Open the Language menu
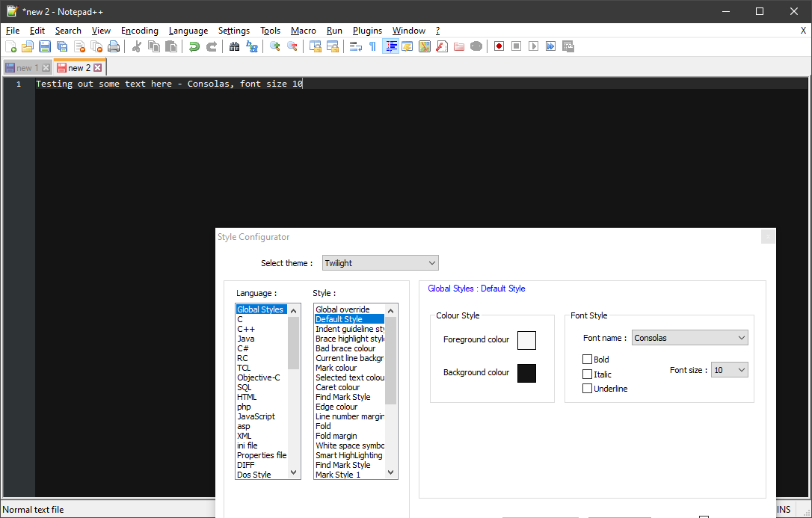The width and height of the screenshot is (812, 518). click(188, 31)
